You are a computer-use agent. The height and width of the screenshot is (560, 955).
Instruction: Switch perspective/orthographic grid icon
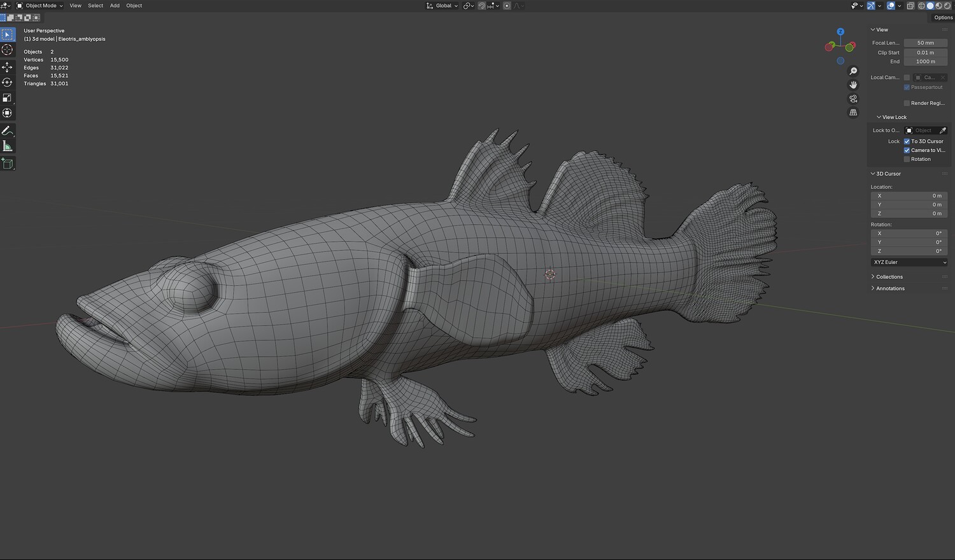point(853,113)
